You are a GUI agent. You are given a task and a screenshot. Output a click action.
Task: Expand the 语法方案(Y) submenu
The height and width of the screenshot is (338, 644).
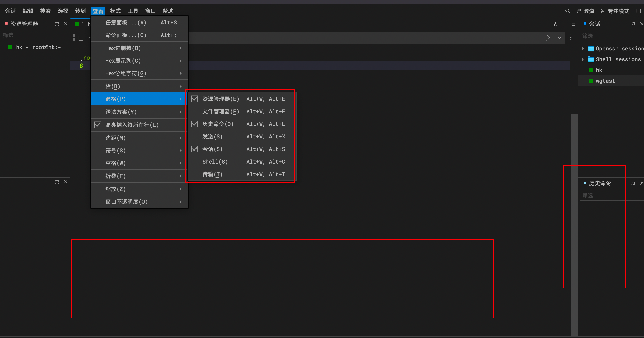point(140,112)
